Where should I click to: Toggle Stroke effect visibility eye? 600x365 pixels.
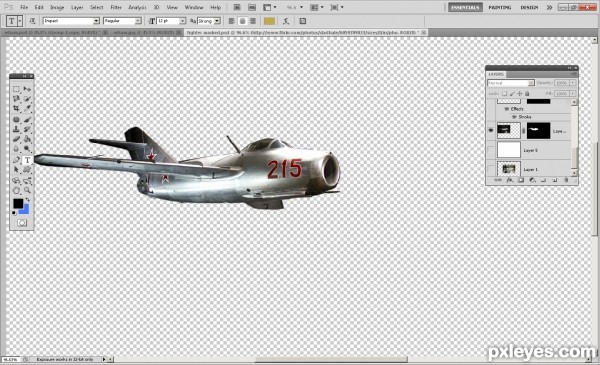pyautogui.click(x=515, y=117)
